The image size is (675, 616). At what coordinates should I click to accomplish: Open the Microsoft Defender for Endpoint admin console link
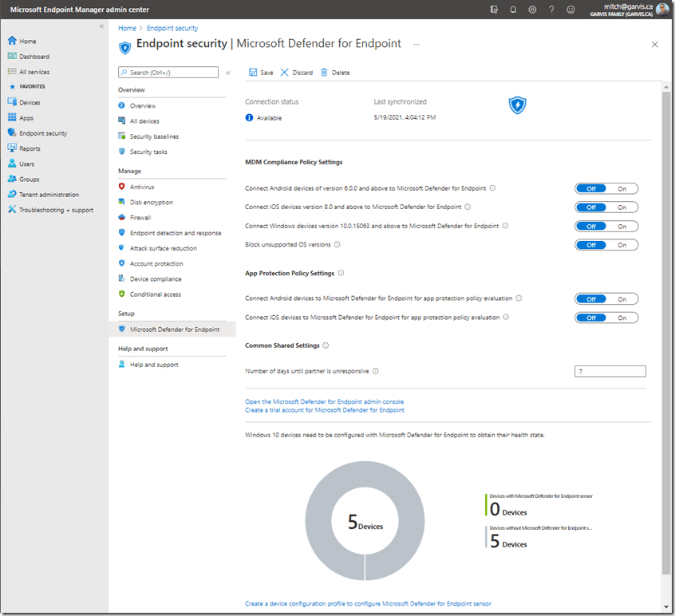tap(324, 401)
